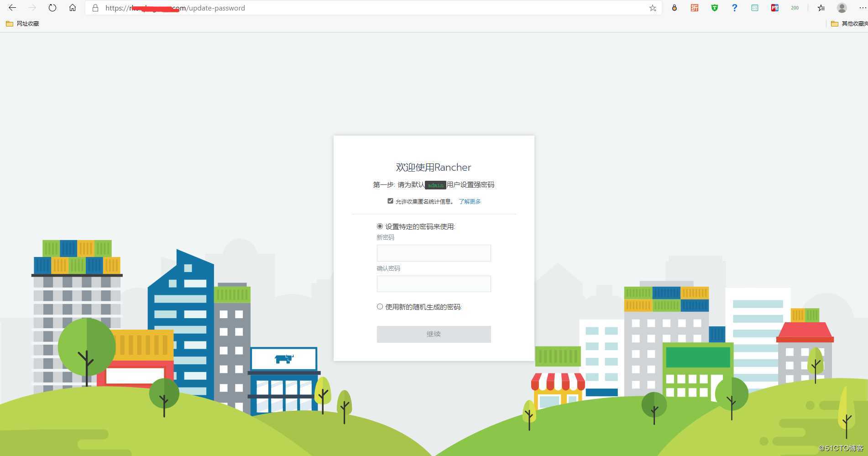This screenshot has height=456, width=868.
Task: Open the penguin extension icon
Action: [674, 8]
